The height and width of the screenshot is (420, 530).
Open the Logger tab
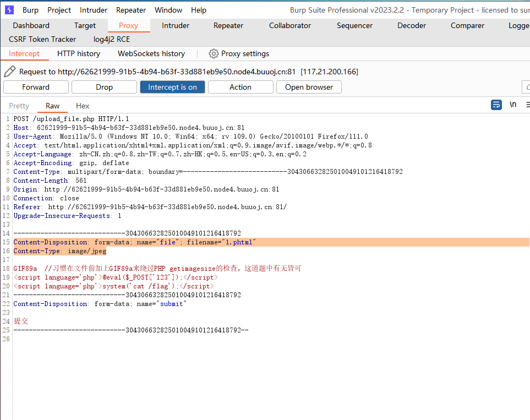[519, 25]
